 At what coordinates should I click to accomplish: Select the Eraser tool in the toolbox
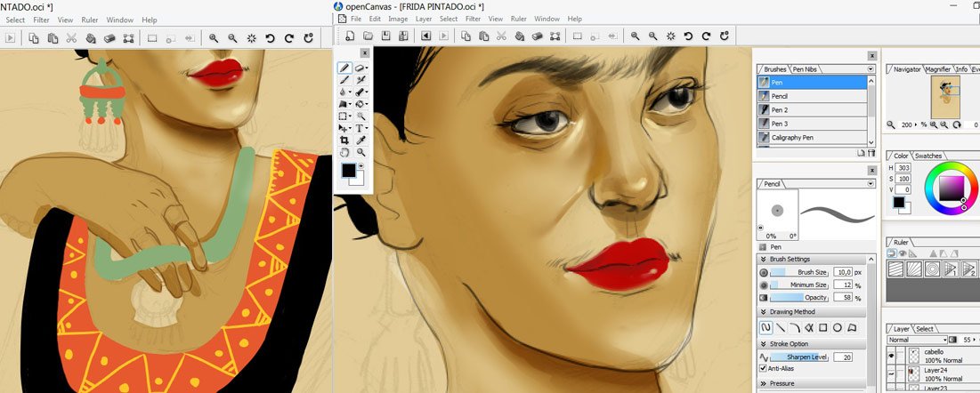pyautogui.click(x=361, y=68)
